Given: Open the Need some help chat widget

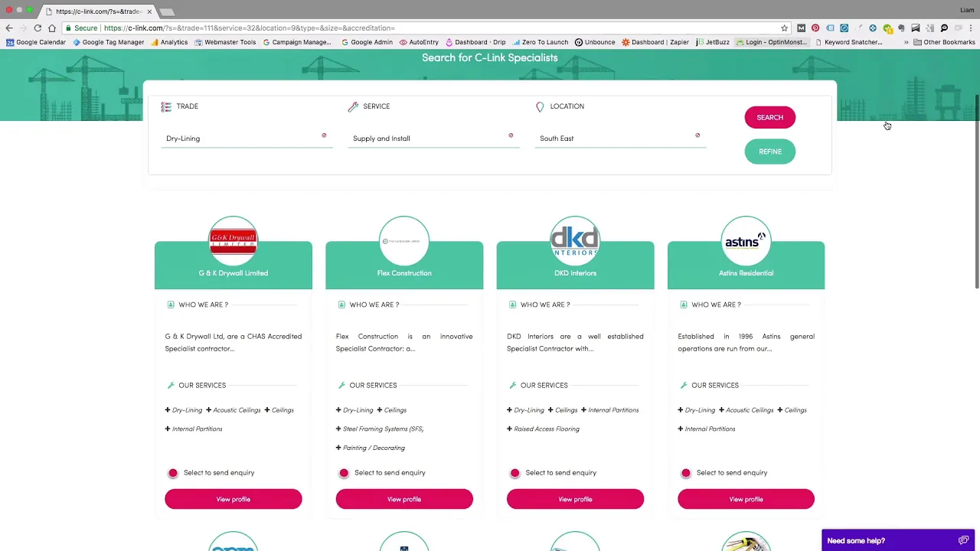Looking at the screenshot, I should click(x=898, y=540).
